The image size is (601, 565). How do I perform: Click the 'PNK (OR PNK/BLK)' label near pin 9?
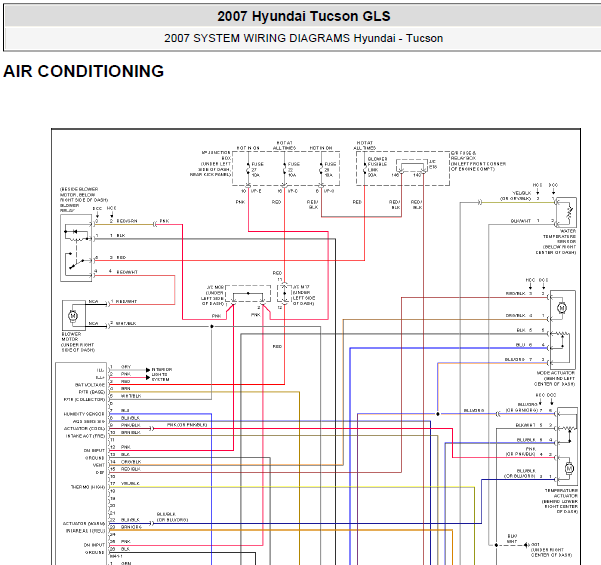click(187, 425)
